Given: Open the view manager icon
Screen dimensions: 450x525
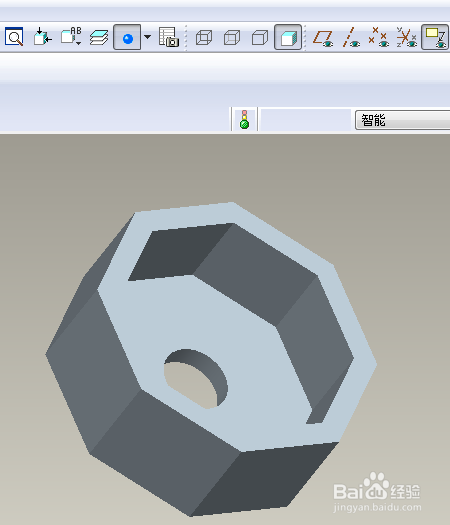Looking at the screenshot, I should click(169, 37).
